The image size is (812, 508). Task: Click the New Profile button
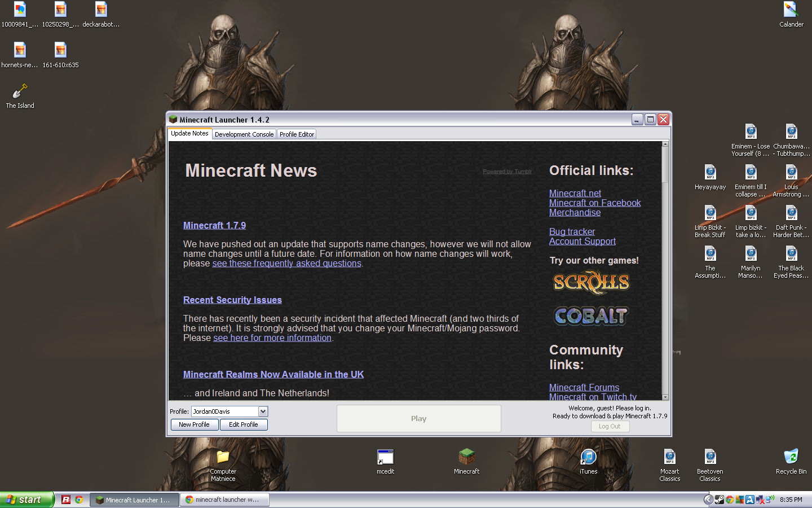[x=194, y=424]
